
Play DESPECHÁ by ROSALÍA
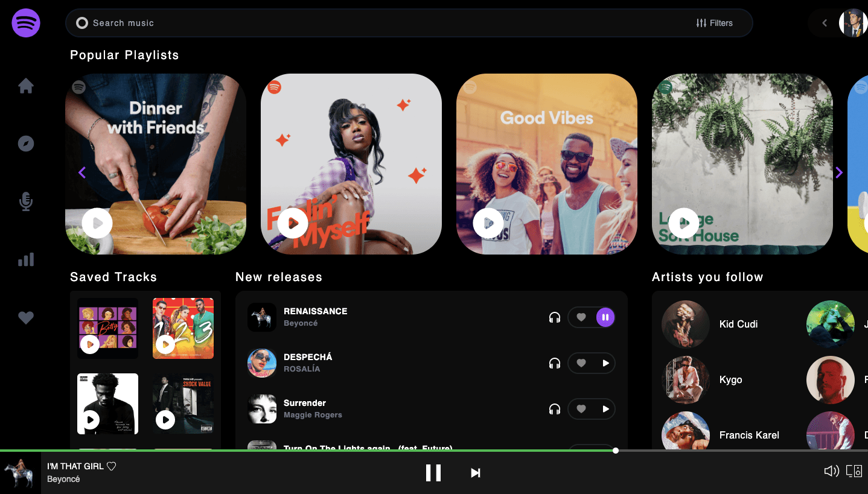[605, 363]
